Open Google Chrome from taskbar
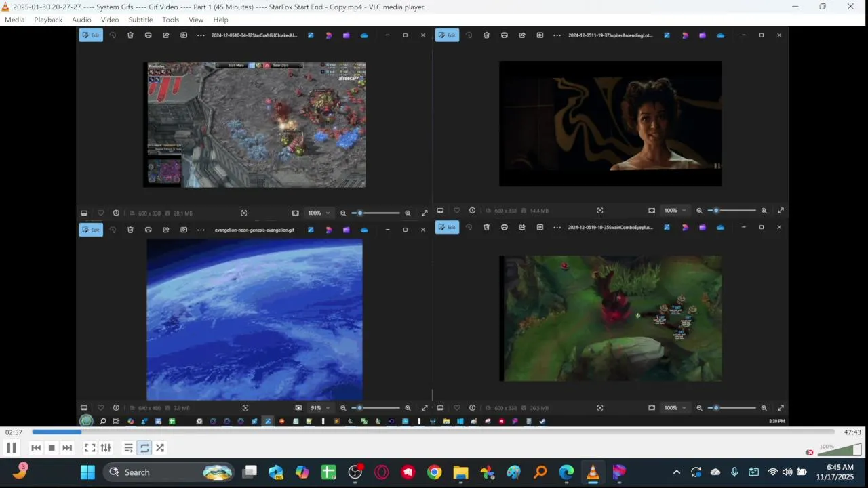Screen dimensions: 868x488 point(435,472)
